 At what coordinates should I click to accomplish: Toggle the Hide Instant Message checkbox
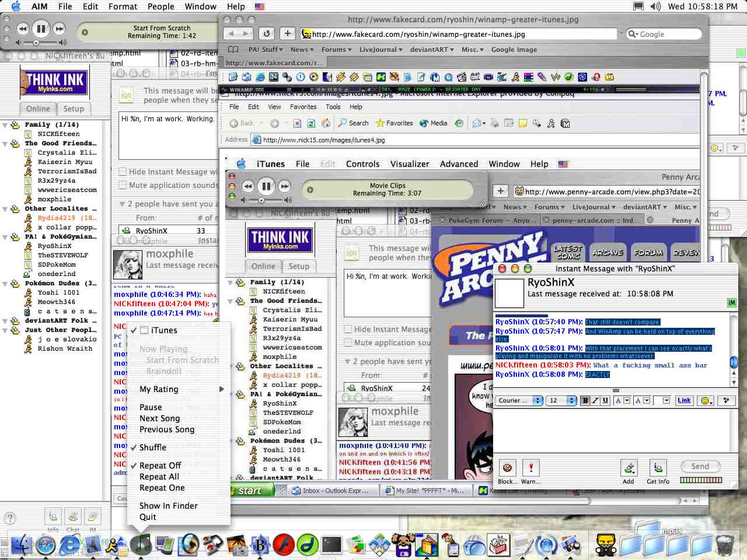[123, 172]
